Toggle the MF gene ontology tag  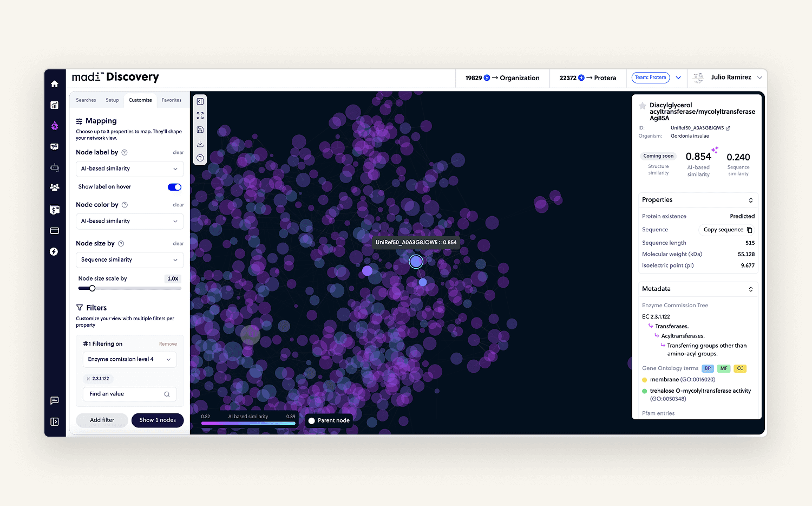[x=724, y=368]
